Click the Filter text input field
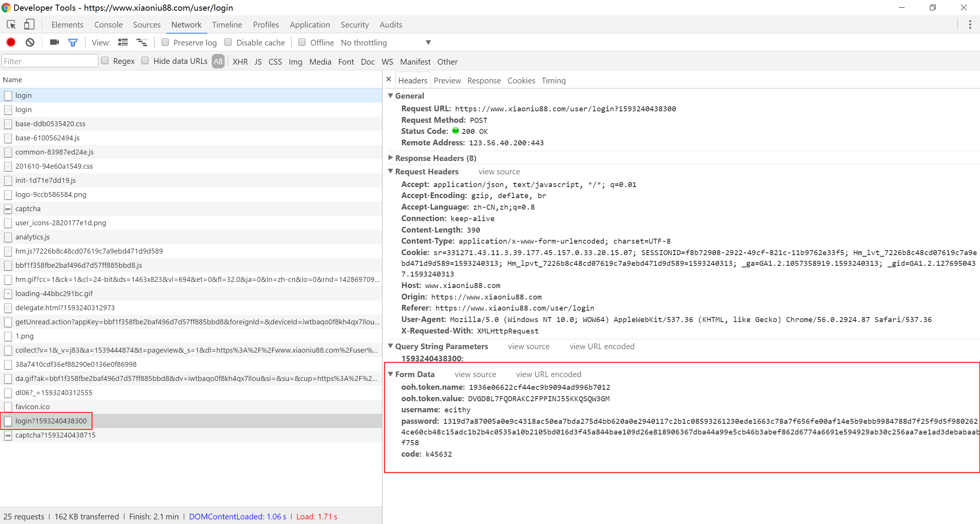Viewport: 980px width, 524px height. [50, 61]
